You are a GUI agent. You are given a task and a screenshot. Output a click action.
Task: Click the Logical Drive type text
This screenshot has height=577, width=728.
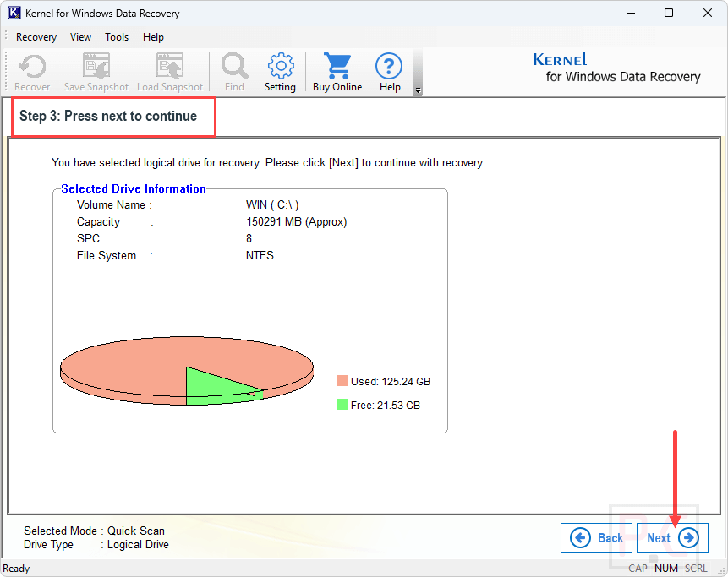click(138, 545)
